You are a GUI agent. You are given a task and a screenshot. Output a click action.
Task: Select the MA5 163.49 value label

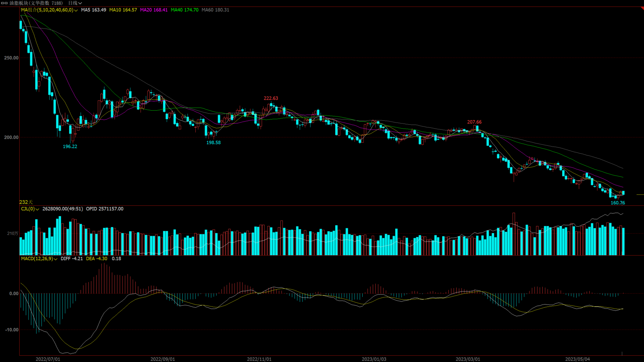[94, 10]
